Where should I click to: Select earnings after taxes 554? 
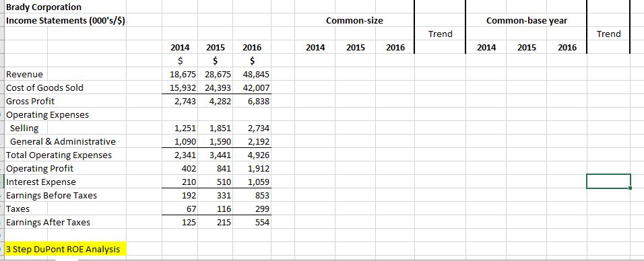[x=263, y=223]
